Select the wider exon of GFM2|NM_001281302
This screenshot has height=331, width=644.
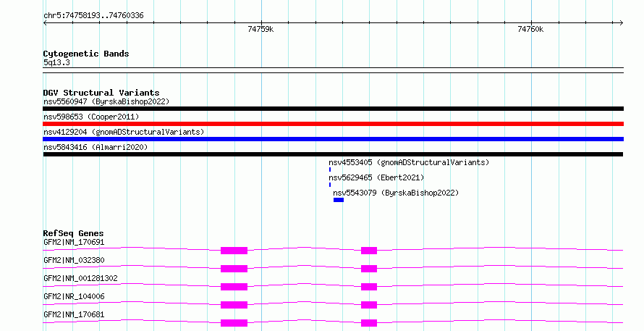(234, 287)
